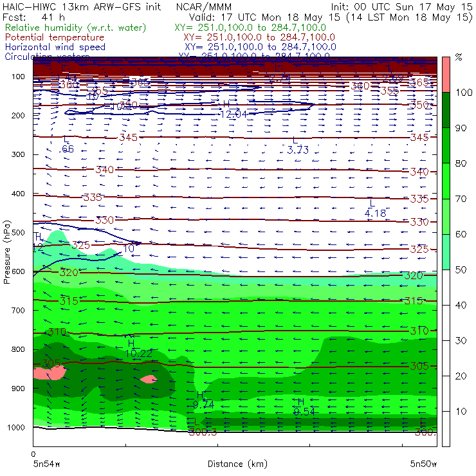Image resolution: width=476 pixels, height=476 pixels.
Task: Select the 80–90% colorbar segment
Action: pyautogui.click(x=446, y=145)
